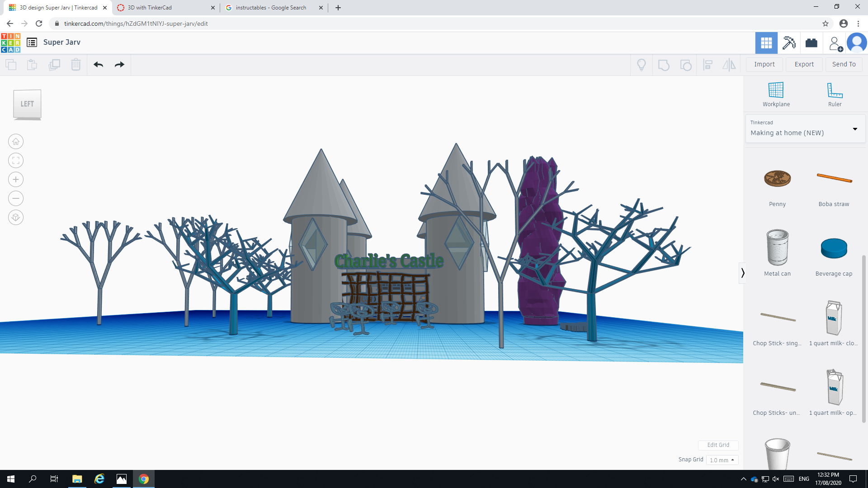Click the Tinkercad logo
The image size is (868, 488).
[x=11, y=43]
